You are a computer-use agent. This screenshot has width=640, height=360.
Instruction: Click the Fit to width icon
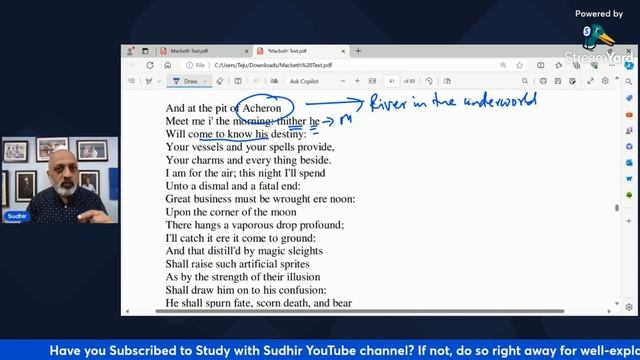(372, 81)
